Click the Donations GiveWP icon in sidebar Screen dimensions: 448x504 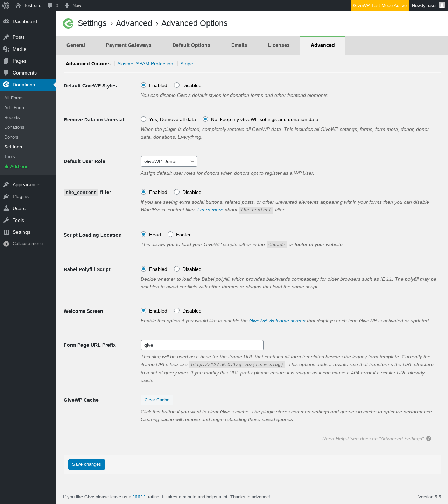(x=6, y=85)
